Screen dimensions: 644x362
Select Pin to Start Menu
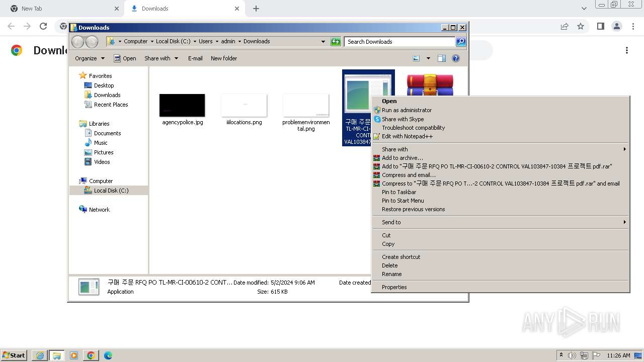pos(403,201)
